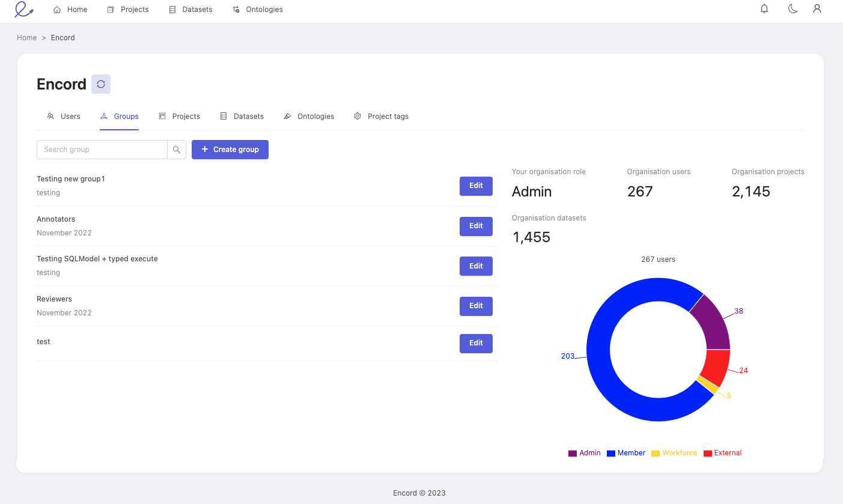Toggle External legend swatch
This screenshot has width=843, height=504.
708,454
